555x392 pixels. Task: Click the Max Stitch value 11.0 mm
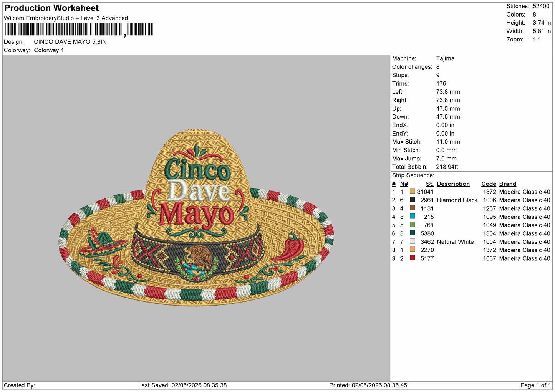pos(448,142)
